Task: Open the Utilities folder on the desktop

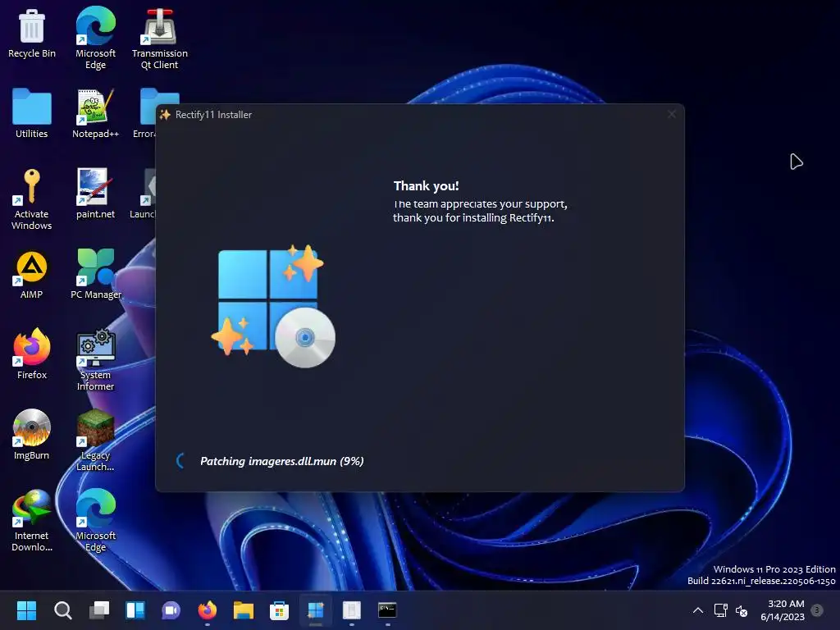Action: (32, 113)
